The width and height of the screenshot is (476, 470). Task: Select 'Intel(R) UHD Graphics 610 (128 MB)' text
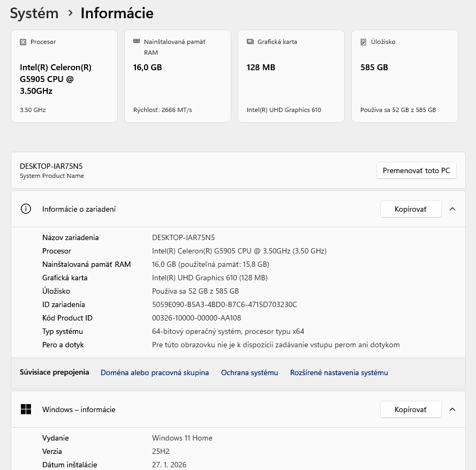[x=209, y=278]
